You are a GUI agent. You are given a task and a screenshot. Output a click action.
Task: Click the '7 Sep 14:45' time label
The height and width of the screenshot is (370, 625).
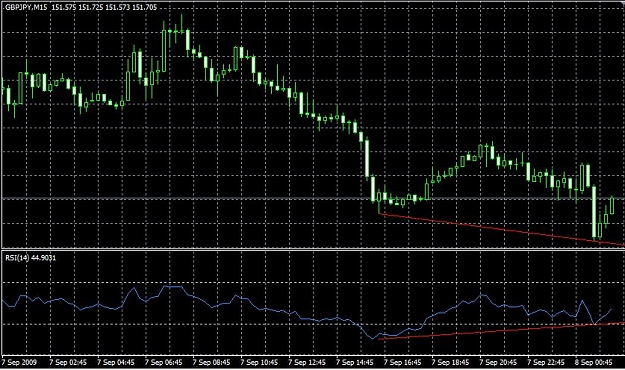(355, 362)
